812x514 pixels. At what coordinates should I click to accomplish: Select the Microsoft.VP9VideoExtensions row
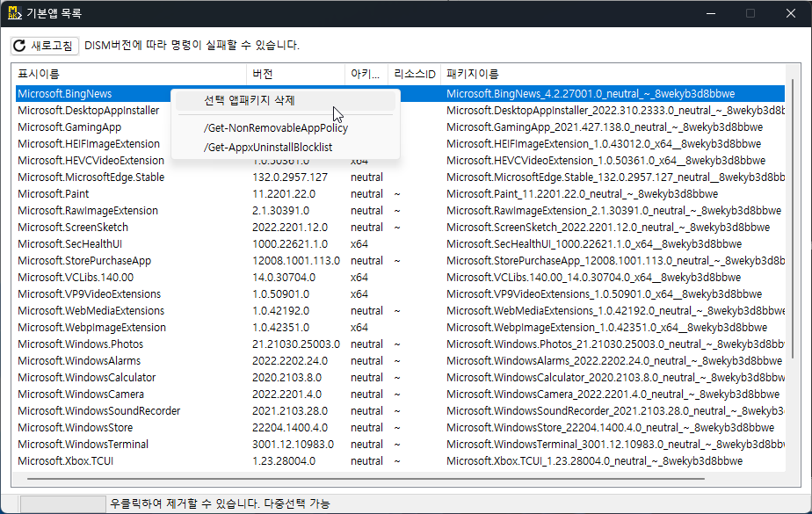tap(400, 294)
